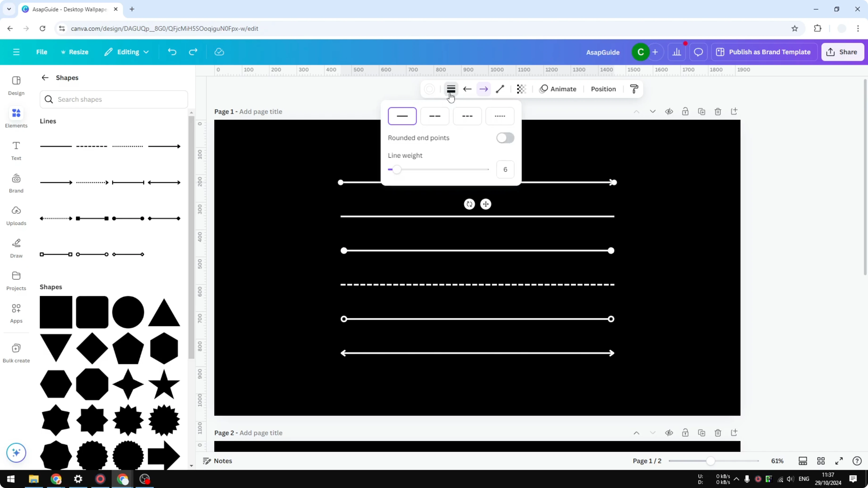
Task: Expand the Page 1 options chevron
Action: click(x=652, y=111)
